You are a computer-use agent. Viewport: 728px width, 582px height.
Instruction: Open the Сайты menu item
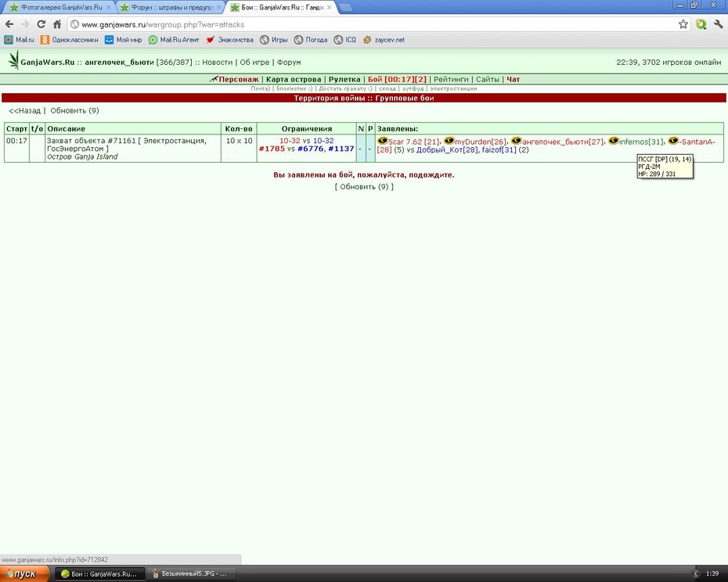[488, 79]
